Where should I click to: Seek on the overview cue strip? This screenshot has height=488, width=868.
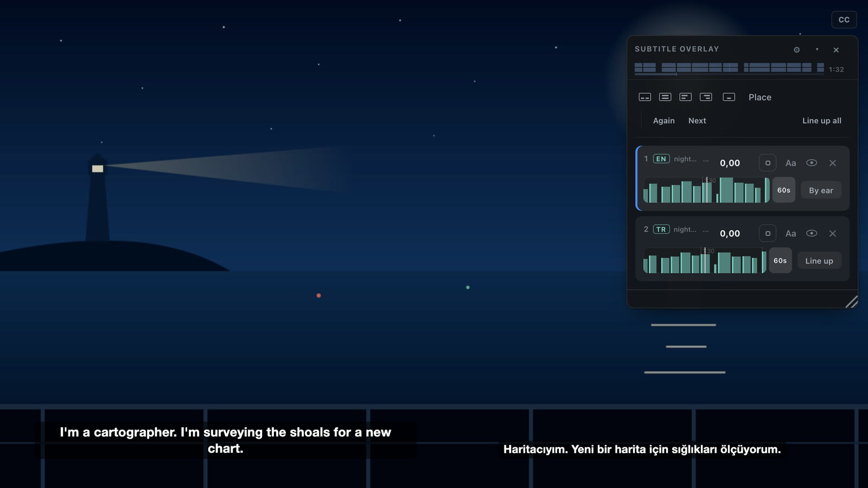pyautogui.click(x=729, y=68)
